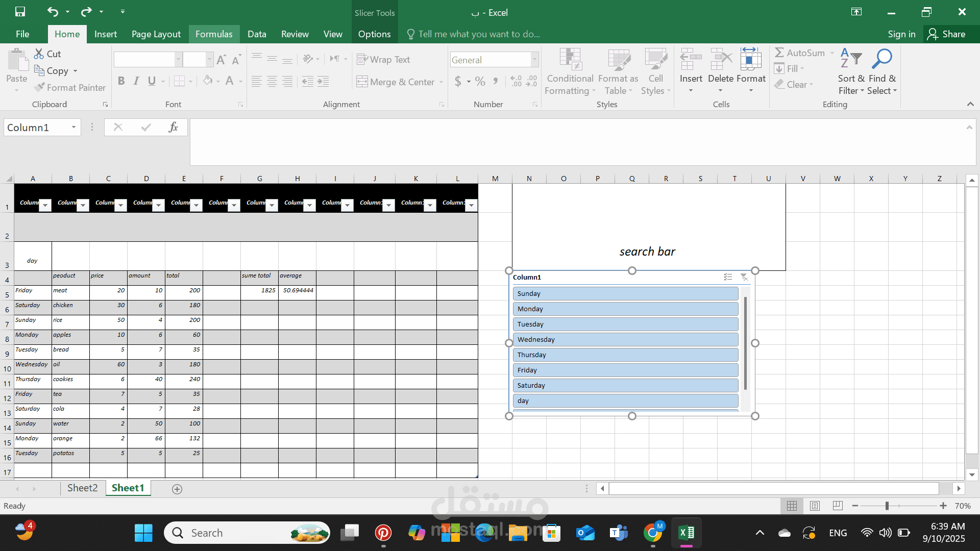The image size is (980, 551).
Task: Click the Undo arrow icon
Action: pos(53,11)
